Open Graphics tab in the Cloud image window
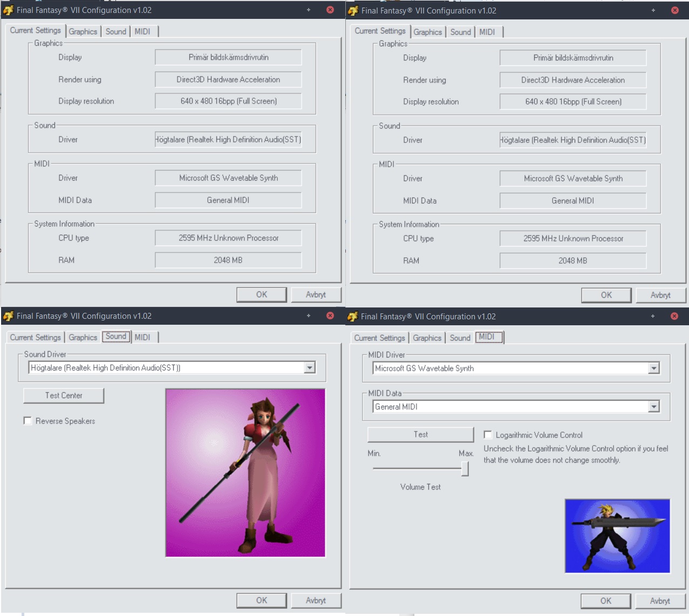689x616 pixels. (427, 338)
